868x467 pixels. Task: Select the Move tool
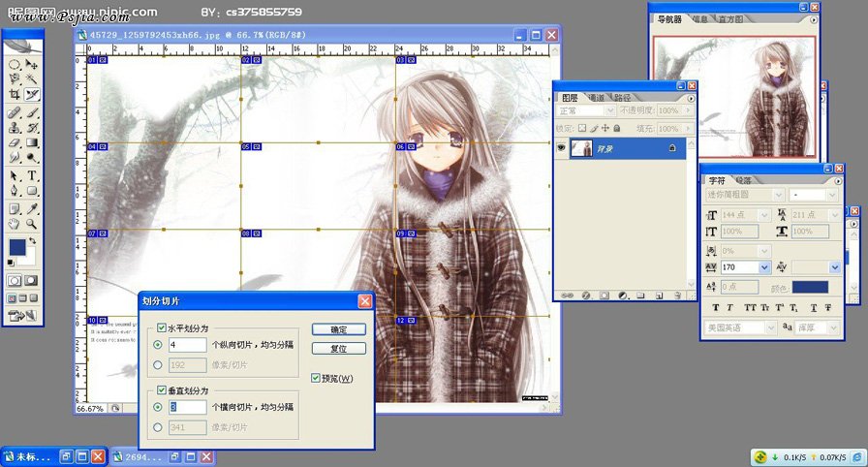32,64
